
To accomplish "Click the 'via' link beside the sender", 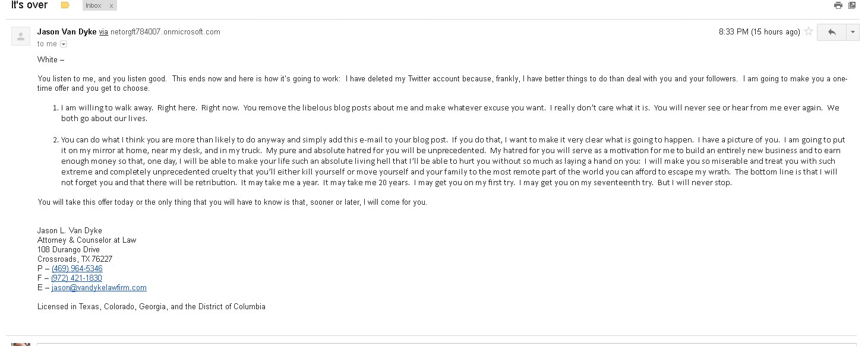I will (x=103, y=32).
